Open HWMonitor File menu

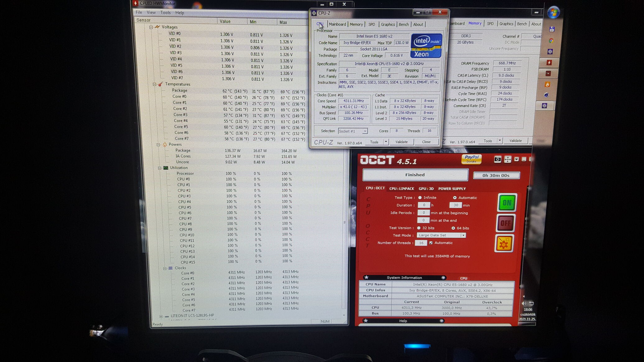(x=139, y=12)
